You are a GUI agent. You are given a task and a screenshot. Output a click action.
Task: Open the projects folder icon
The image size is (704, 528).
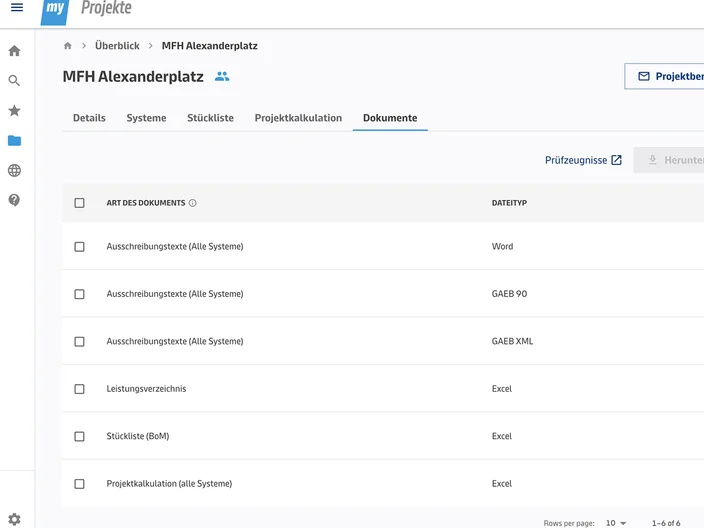[x=14, y=141]
